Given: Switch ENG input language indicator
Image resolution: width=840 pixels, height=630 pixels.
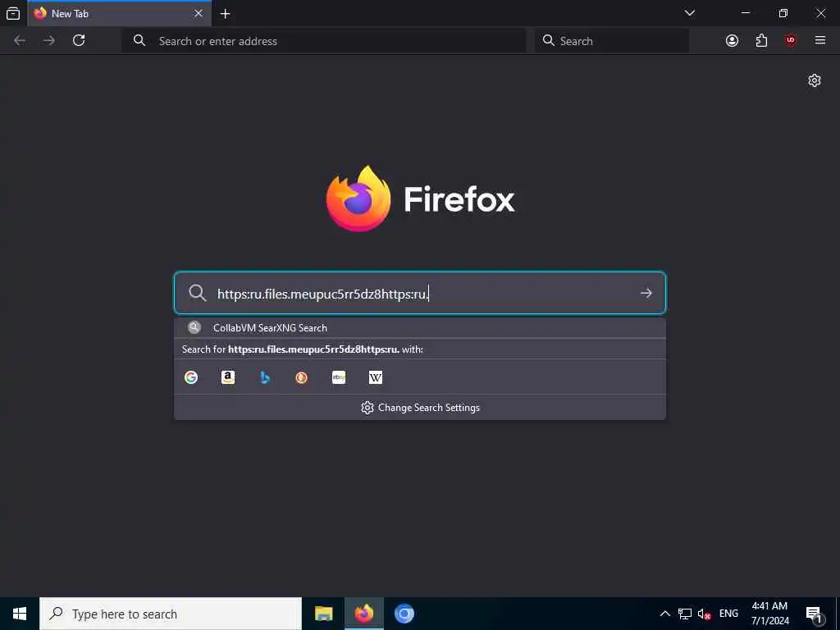Looking at the screenshot, I should tap(728, 614).
